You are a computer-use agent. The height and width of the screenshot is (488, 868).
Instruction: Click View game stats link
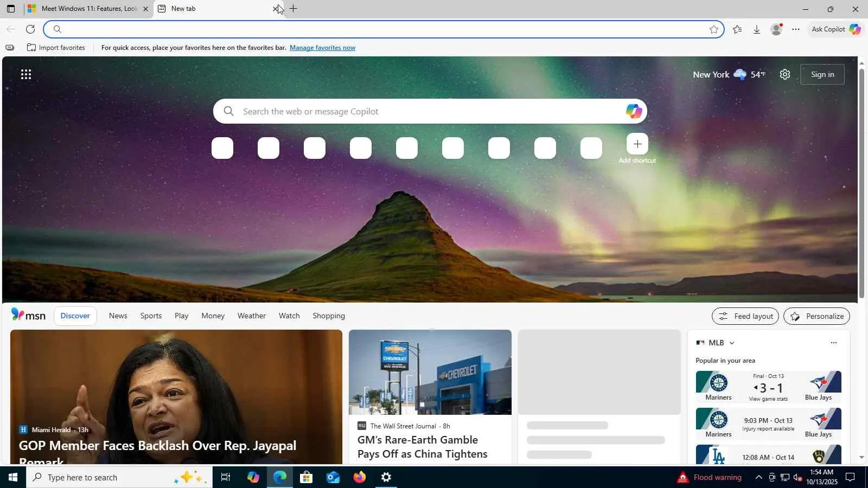point(768,399)
